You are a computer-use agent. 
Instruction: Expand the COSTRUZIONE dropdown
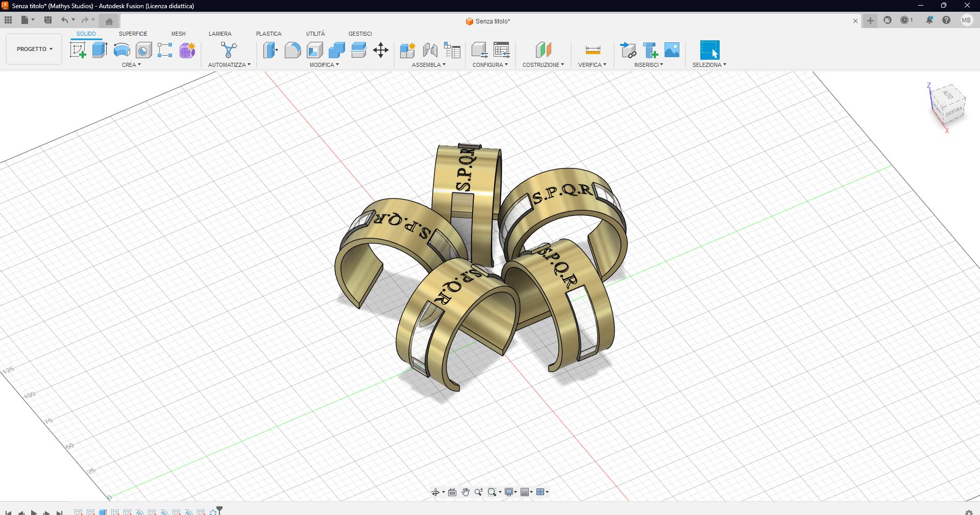[543, 65]
